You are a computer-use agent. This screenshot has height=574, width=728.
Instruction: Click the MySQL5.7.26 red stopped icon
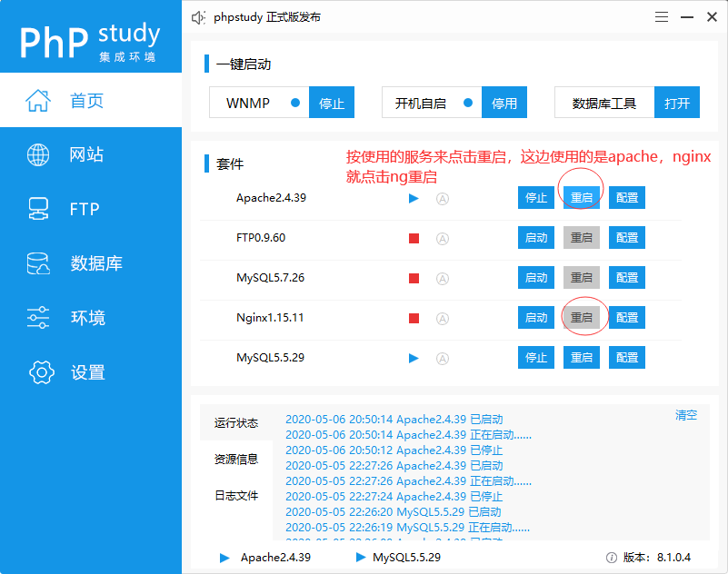point(414,278)
